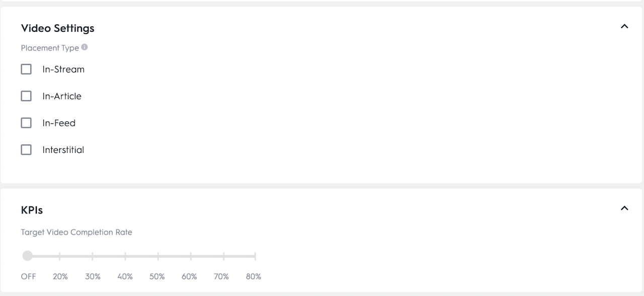Check the In-Article placement option
Image resolution: width=644 pixels, height=296 pixels.
26,96
